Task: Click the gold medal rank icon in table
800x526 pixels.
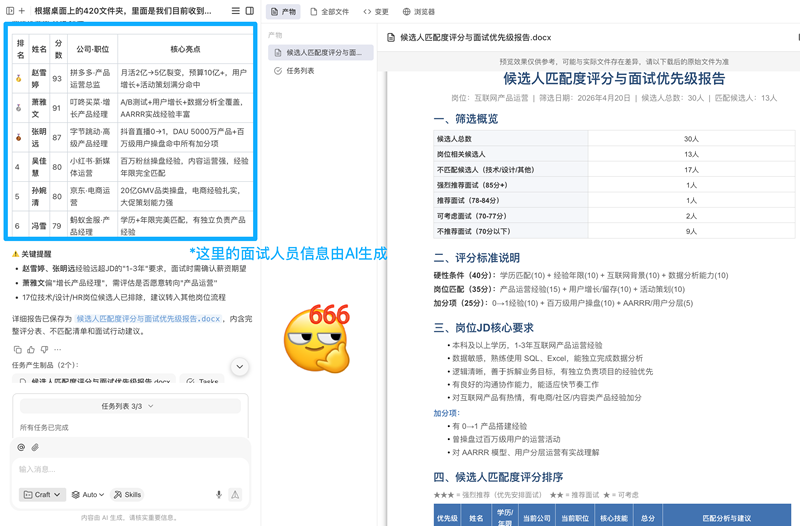Action: (18, 79)
